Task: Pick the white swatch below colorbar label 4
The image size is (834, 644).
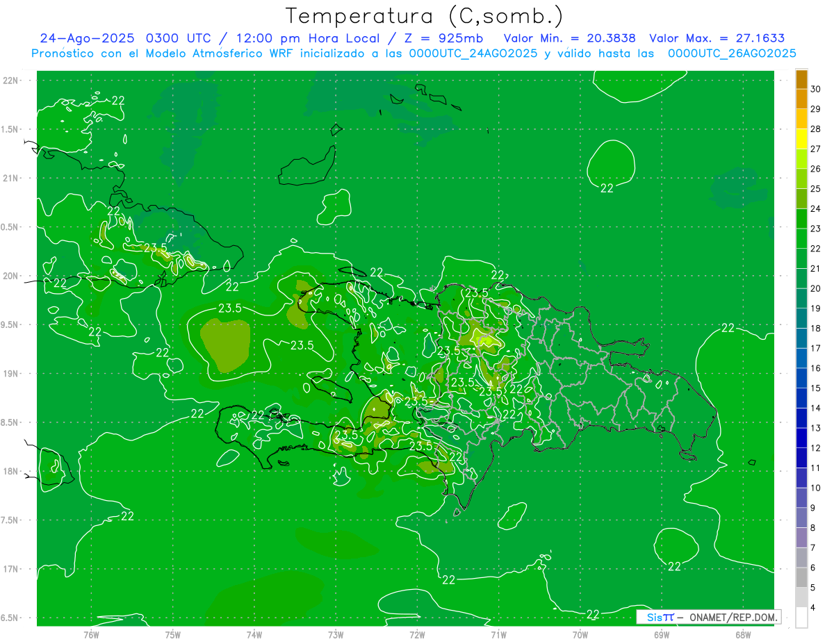Action: [x=801, y=618]
